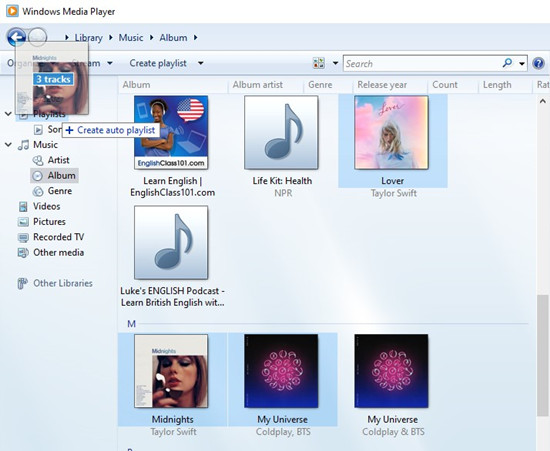Select the Learn English EnglishClass101.com album cover
Image resolution: width=550 pixels, height=451 pixels.
click(171, 133)
